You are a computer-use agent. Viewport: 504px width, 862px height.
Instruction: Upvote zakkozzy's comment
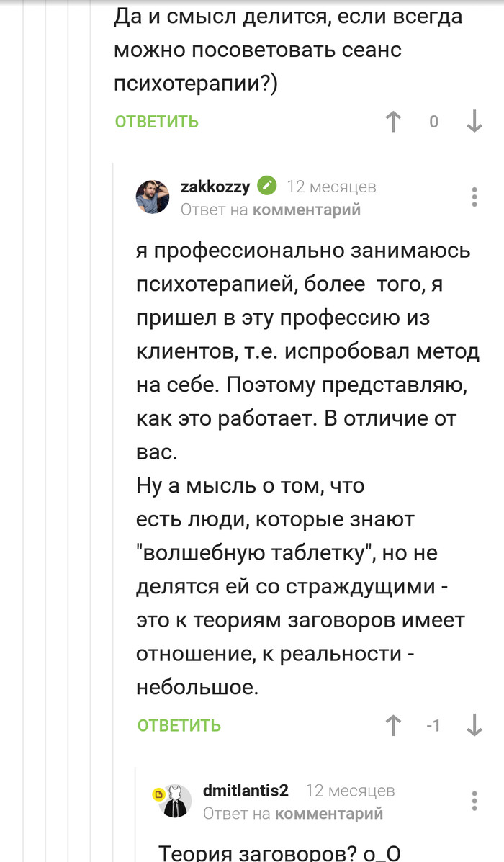[x=393, y=725]
